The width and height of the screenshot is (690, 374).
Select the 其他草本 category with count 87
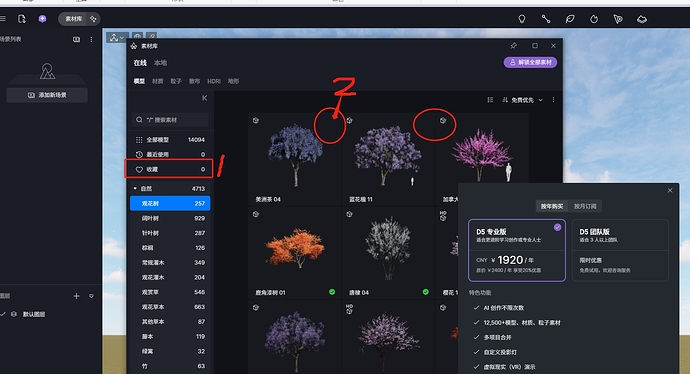click(170, 322)
